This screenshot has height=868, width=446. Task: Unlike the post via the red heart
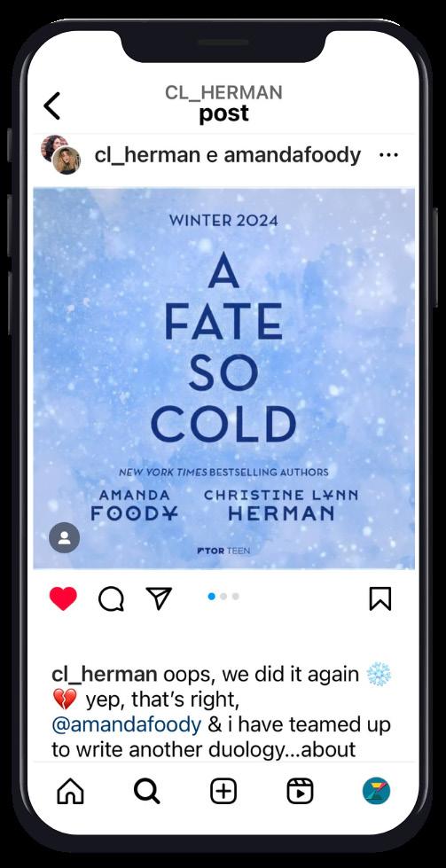coord(63,598)
